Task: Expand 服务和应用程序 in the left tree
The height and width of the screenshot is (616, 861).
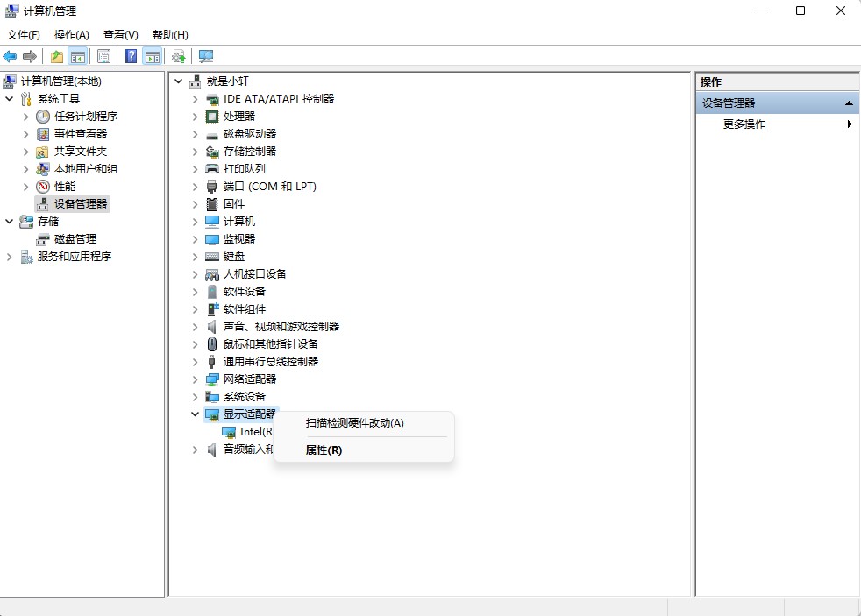Action: click(10, 257)
